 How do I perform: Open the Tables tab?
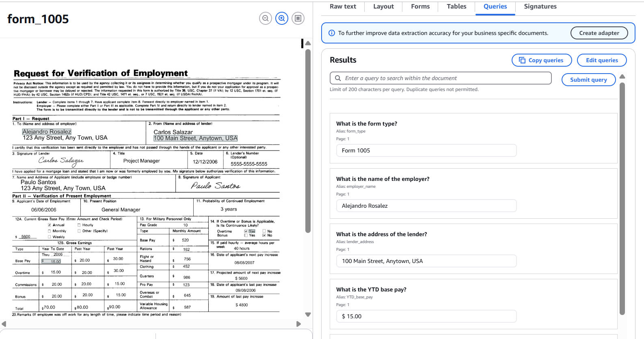pyautogui.click(x=456, y=7)
